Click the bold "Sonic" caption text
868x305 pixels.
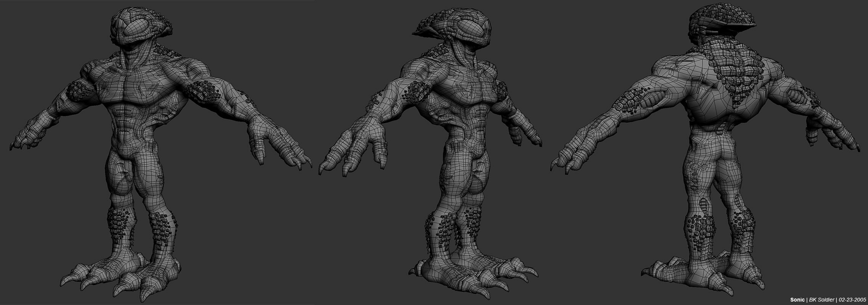(x=798, y=300)
